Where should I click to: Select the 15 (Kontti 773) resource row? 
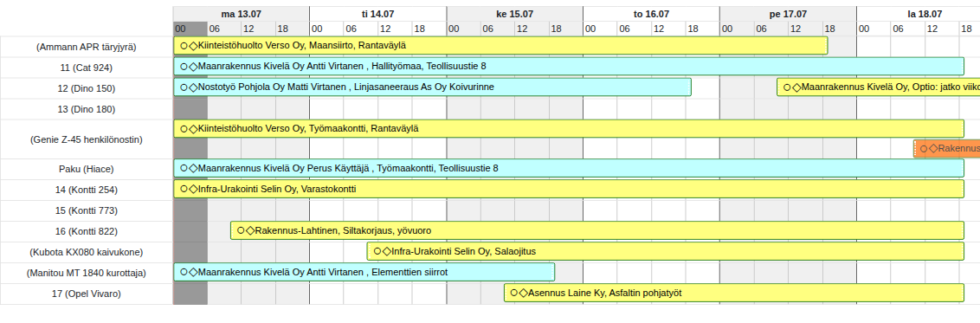[x=87, y=210]
